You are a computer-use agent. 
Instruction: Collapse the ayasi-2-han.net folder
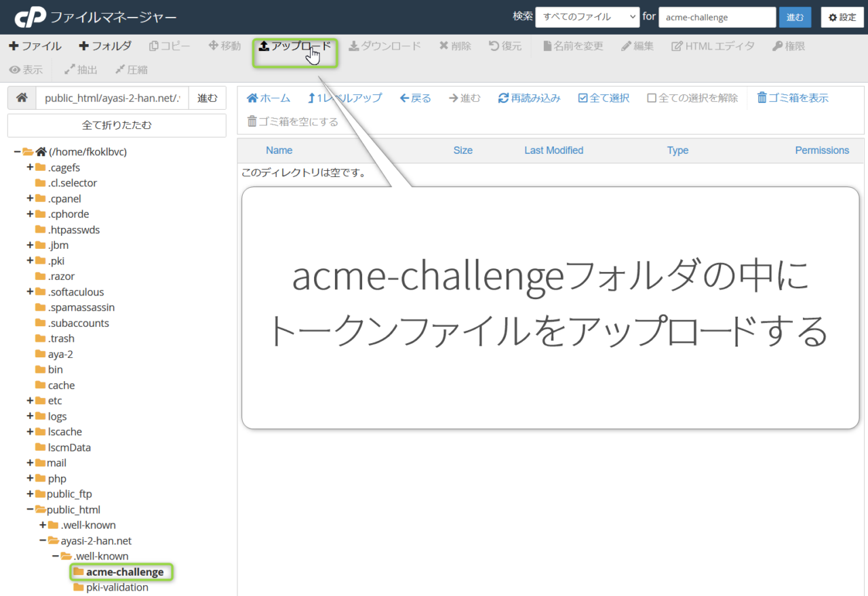click(43, 541)
